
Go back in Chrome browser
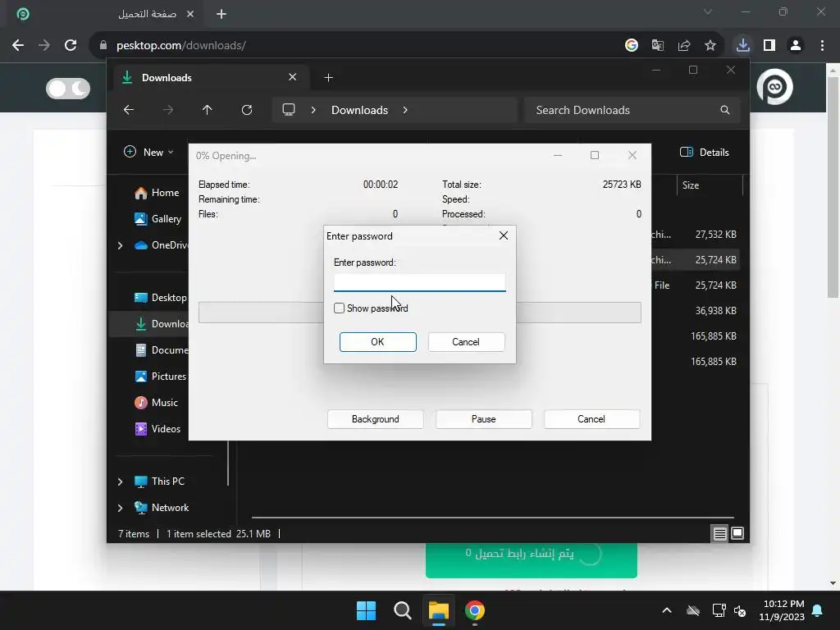tap(18, 46)
